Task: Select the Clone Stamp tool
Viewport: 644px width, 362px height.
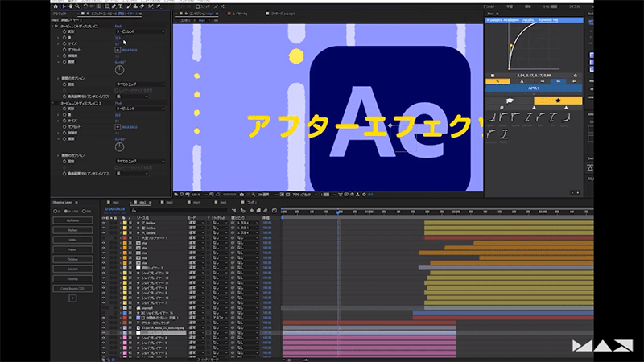Action: (135, 6)
